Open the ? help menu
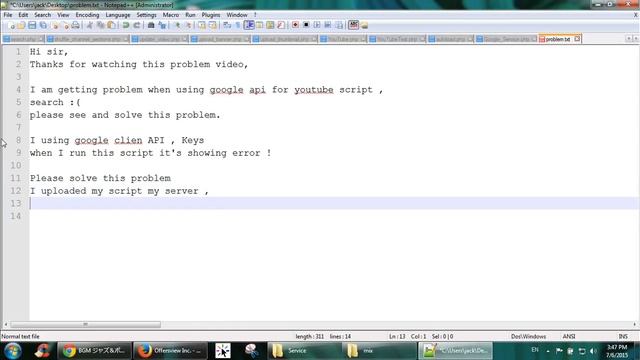Screen dimensions: 640x360 point(255,15)
